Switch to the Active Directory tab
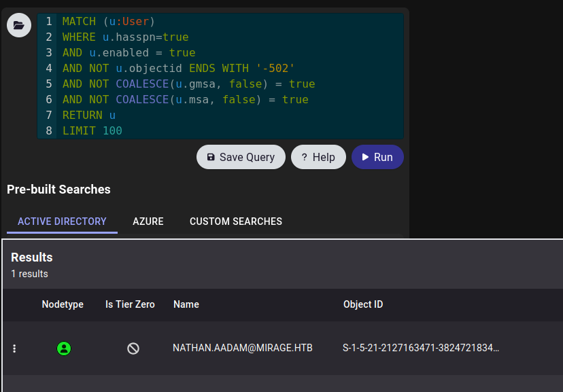 62,221
